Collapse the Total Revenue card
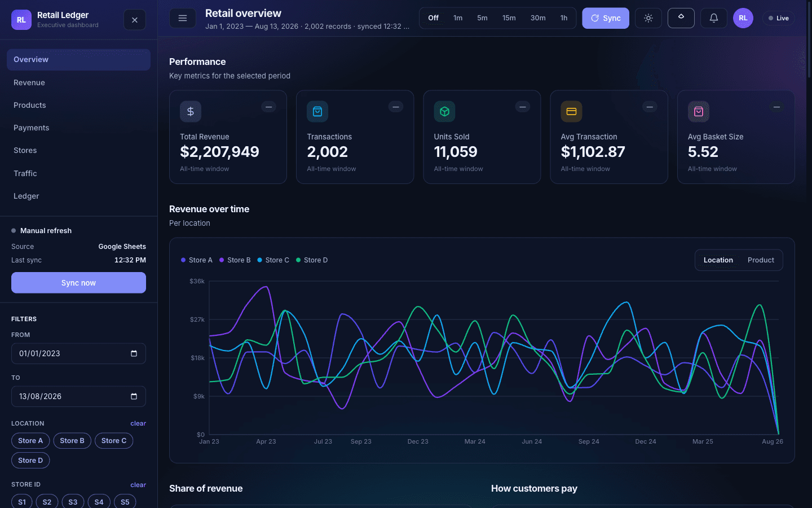 [x=269, y=107]
